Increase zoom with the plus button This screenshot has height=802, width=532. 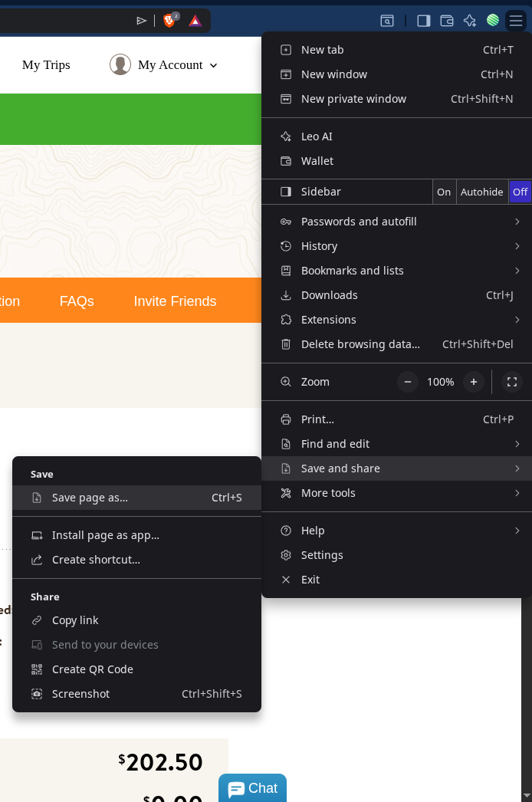tap(474, 382)
